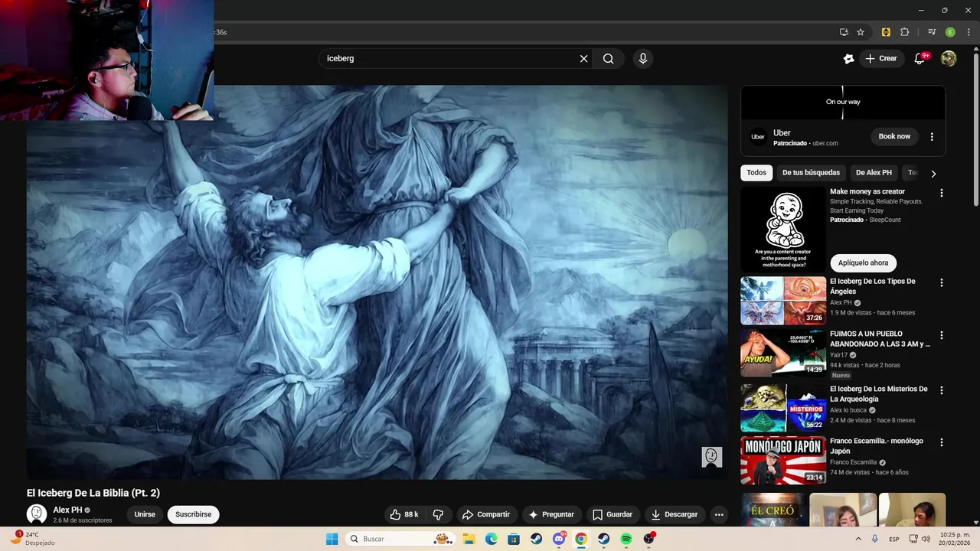Open Microsoft Edge from taskbar
The height and width of the screenshot is (551, 980).
492,539
